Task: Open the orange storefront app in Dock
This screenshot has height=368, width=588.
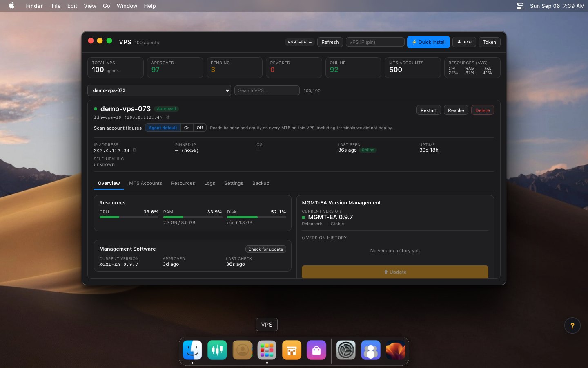Action: [292, 350]
